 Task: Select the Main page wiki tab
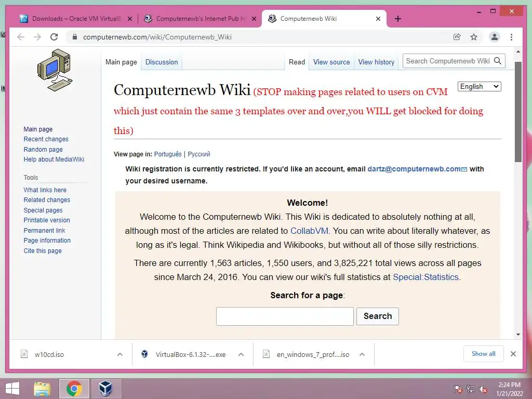(121, 62)
